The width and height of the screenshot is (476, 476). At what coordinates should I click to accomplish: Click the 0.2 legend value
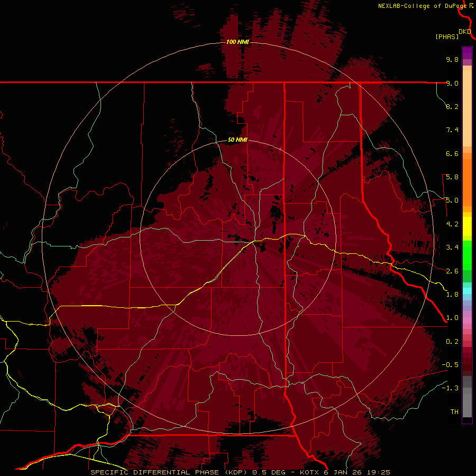pos(452,342)
